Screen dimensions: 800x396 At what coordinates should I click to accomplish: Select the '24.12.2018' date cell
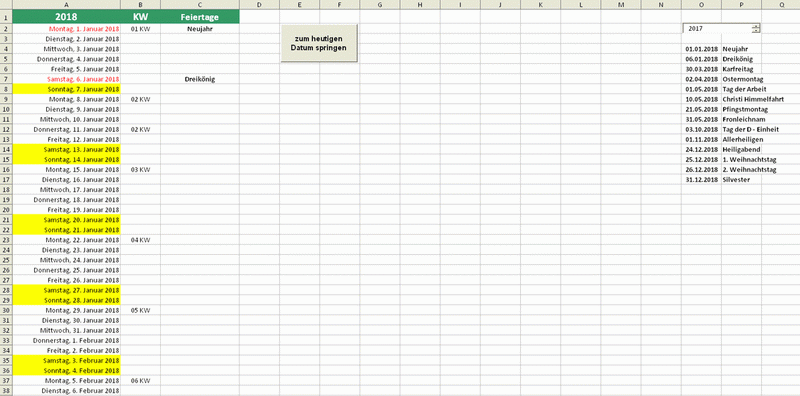[702, 149]
